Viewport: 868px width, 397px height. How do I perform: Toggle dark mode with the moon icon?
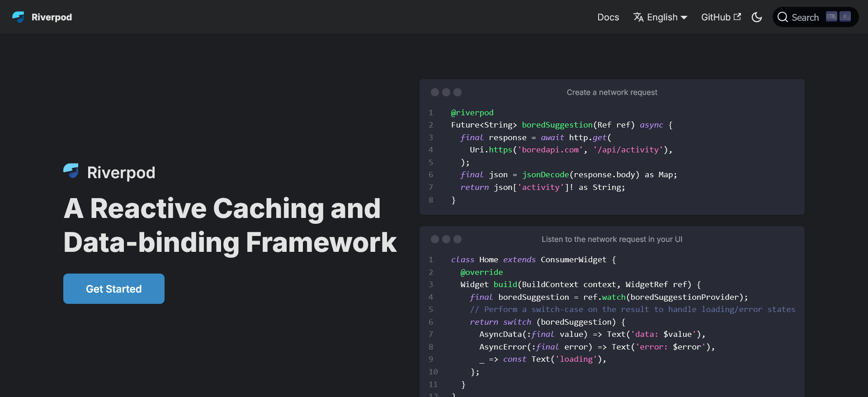click(x=757, y=17)
